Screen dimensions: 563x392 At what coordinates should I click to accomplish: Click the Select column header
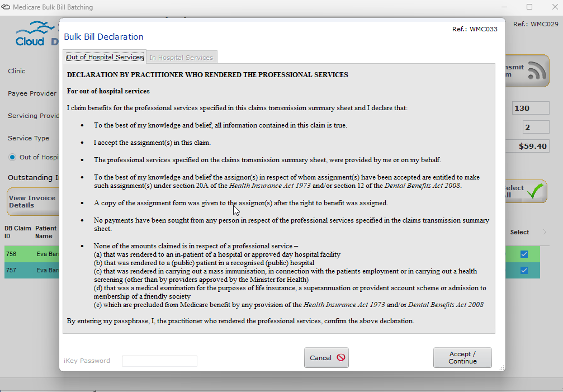pos(519,232)
